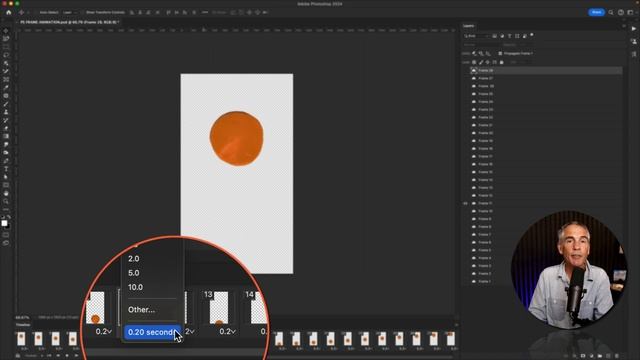Click the orange circle on the canvas
Viewport: 640px width, 360px height.
pos(236,138)
